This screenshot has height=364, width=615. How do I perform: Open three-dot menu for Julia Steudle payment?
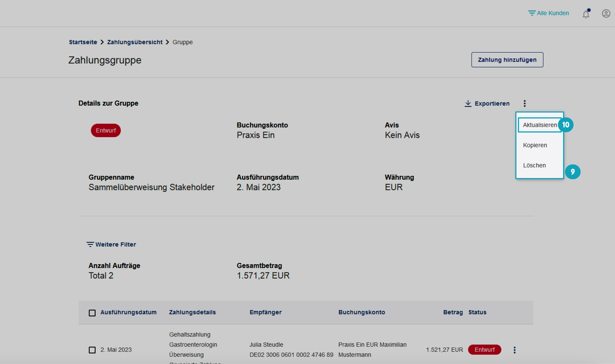[514, 350]
